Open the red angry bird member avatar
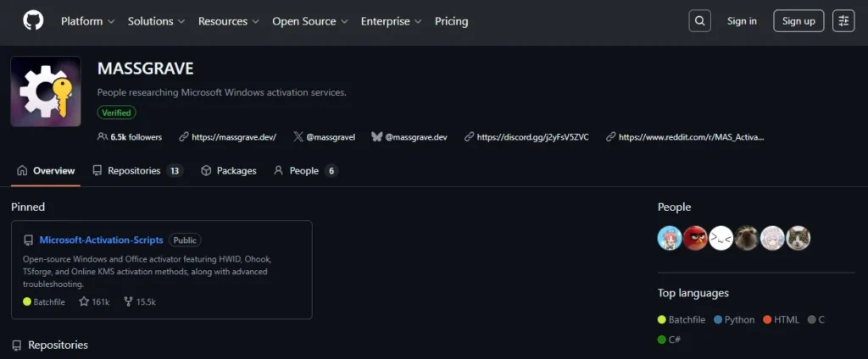 point(695,238)
